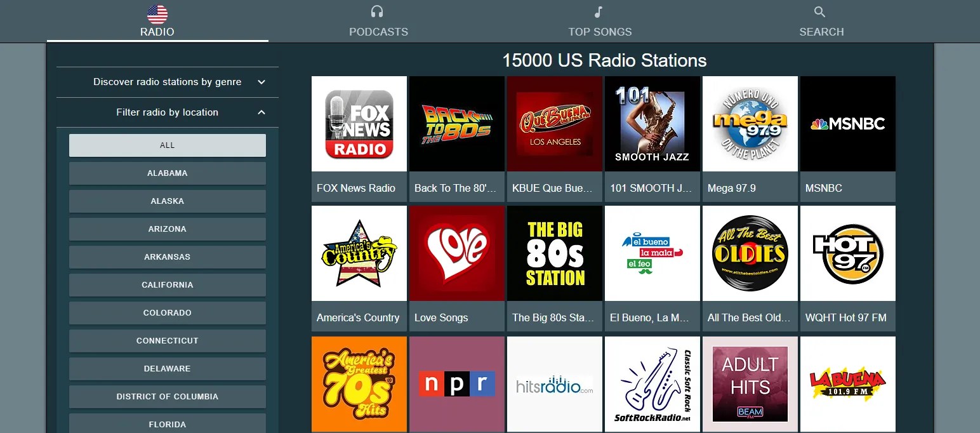
Task: Open Podcasts via the headphones icon
Action: click(378, 11)
